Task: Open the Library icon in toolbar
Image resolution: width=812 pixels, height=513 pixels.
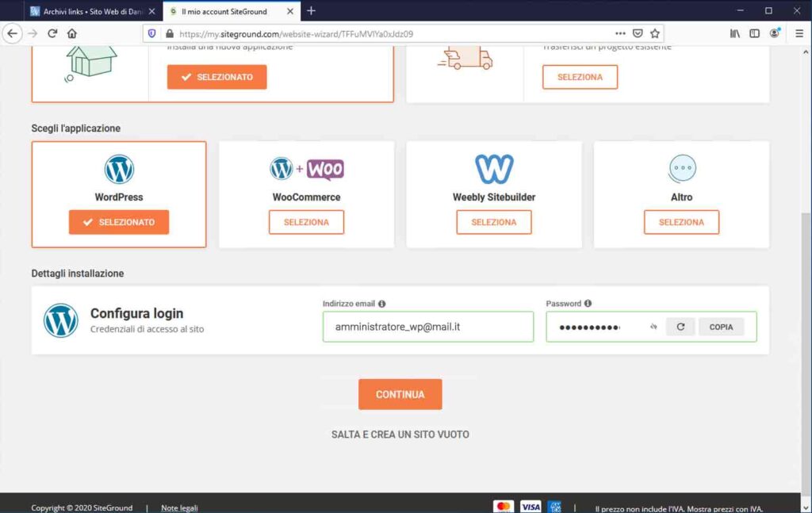Action: click(x=735, y=33)
